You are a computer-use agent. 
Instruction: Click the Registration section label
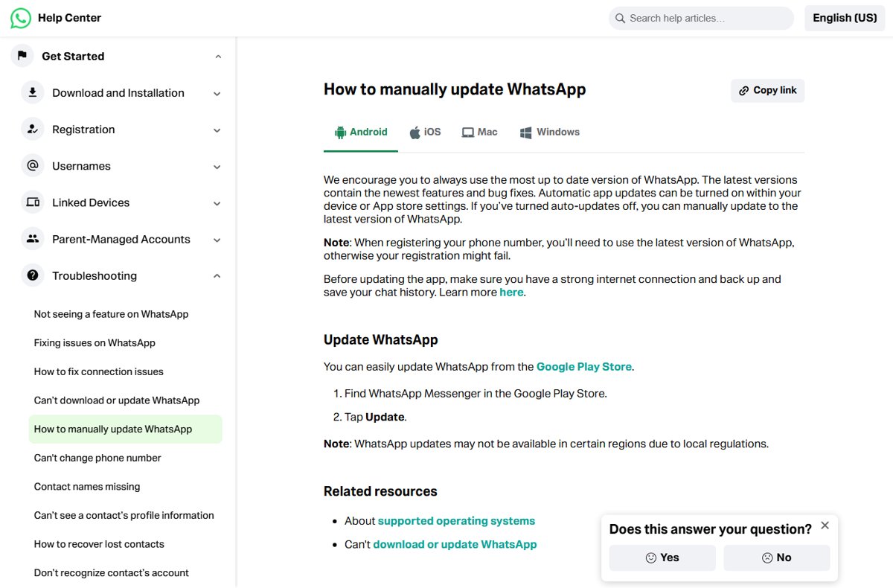[83, 129]
